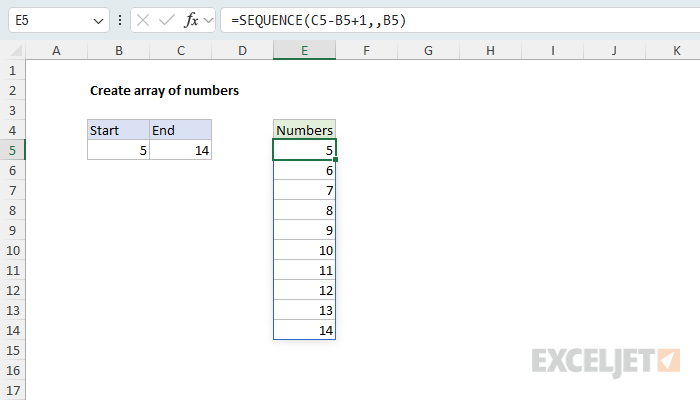The image size is (700, 400).
Task: Select active cell E5 showing 5
Action: [x=304, y=150]
